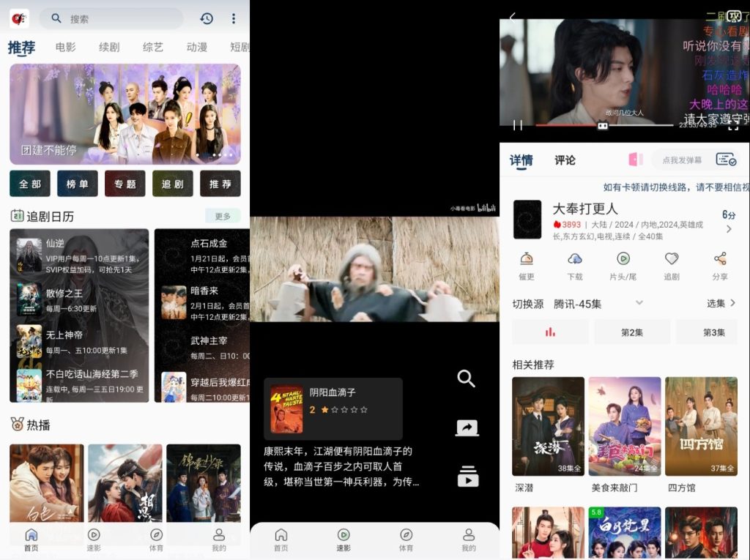This screenshot has width=750, height=560.
Task: Open 散修之王 in the 追剧日历 list
Action: [x=81, y=300]
